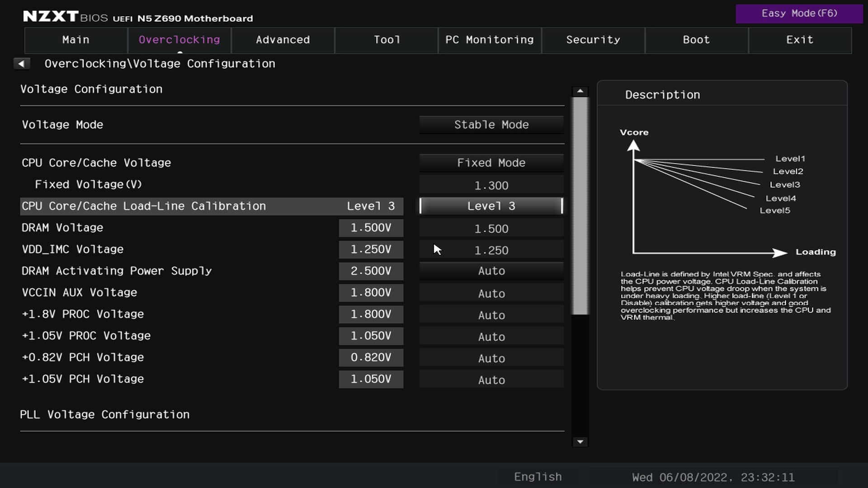Open the Load-Line Calibration Level 3 dropdown
The image size is (868, 488).
(x=491, y=206)
